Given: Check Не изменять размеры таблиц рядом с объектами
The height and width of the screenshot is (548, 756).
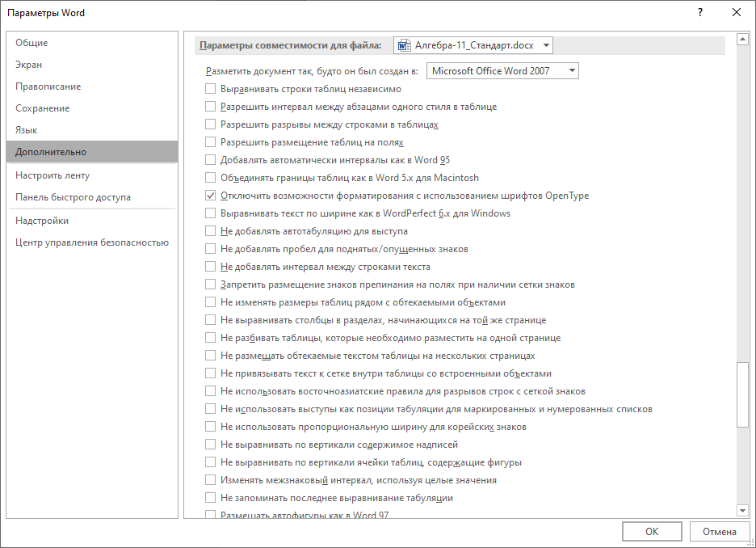Looking at the screenshot, I should 210,302.
